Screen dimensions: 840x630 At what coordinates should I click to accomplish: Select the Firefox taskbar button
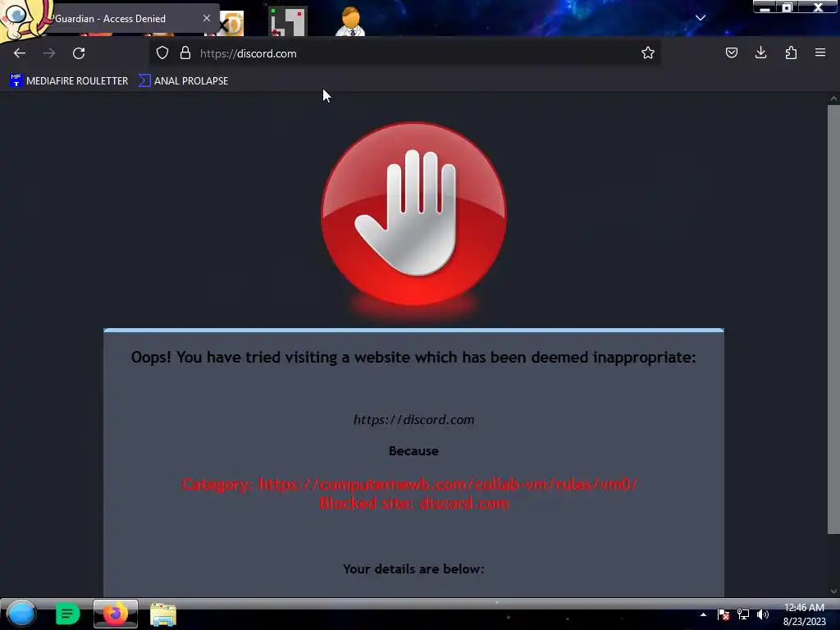click(x=115, y=614)
